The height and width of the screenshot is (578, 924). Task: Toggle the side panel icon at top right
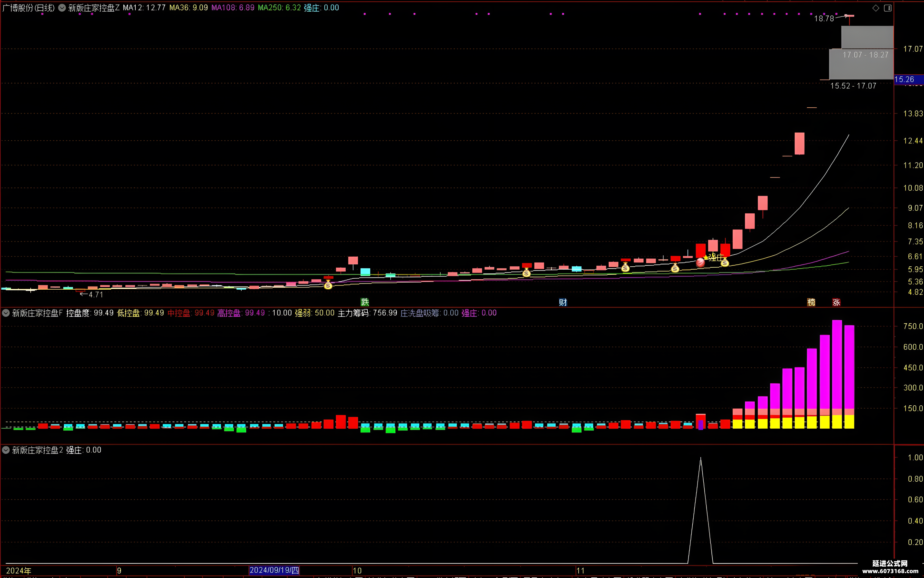point(888,8)
